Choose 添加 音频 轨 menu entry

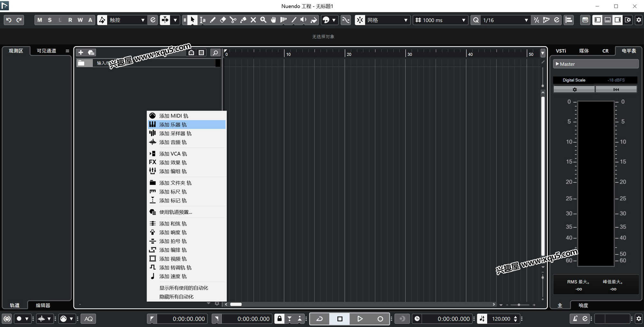[x=187, y=142]
